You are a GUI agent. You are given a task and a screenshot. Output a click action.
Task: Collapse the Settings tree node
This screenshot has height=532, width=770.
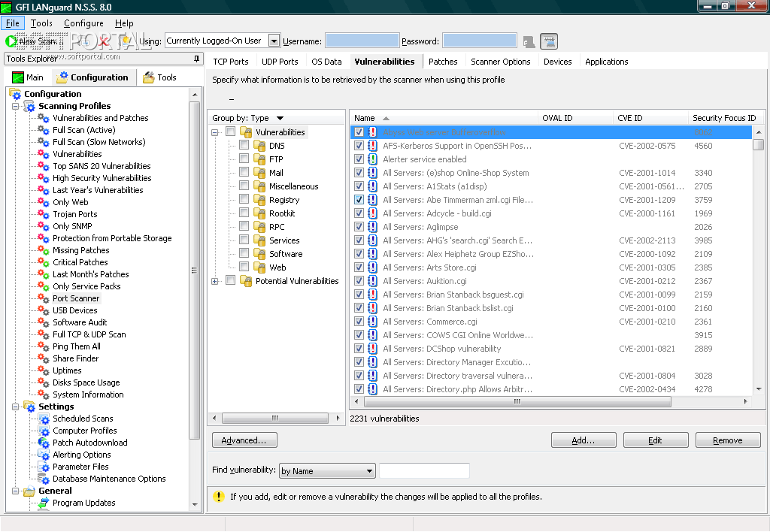(15, 407)
